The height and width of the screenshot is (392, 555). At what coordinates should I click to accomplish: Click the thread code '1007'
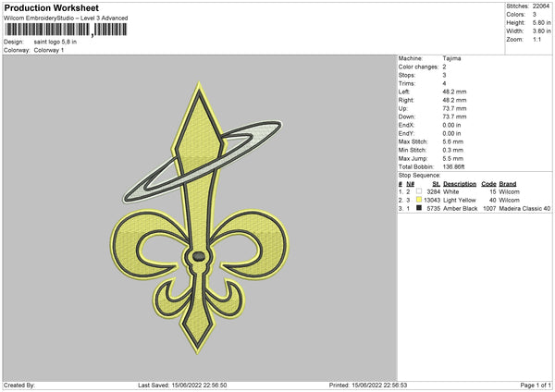[489, 208]
